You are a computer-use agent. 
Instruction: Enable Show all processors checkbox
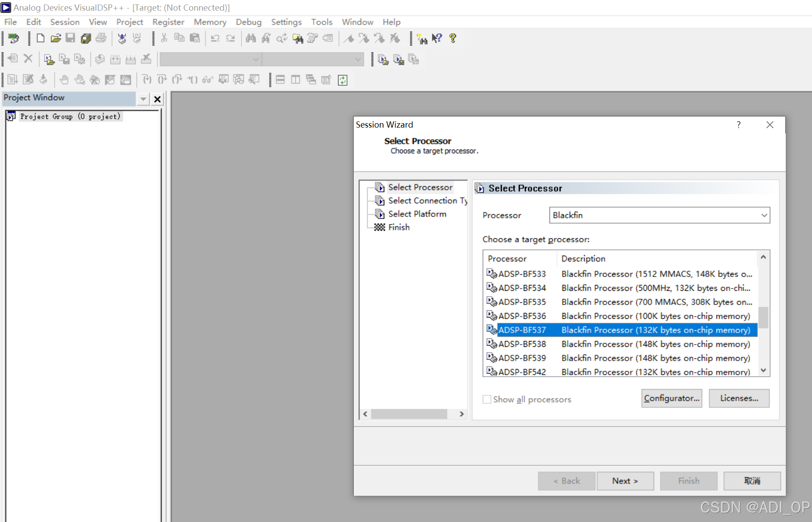point(487,399)
